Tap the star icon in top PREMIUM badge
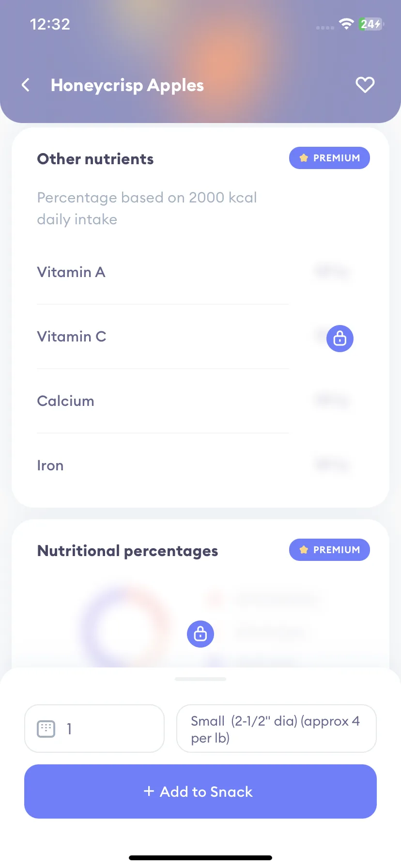This screenshot has height=868, width=401. tap(304, 158)
